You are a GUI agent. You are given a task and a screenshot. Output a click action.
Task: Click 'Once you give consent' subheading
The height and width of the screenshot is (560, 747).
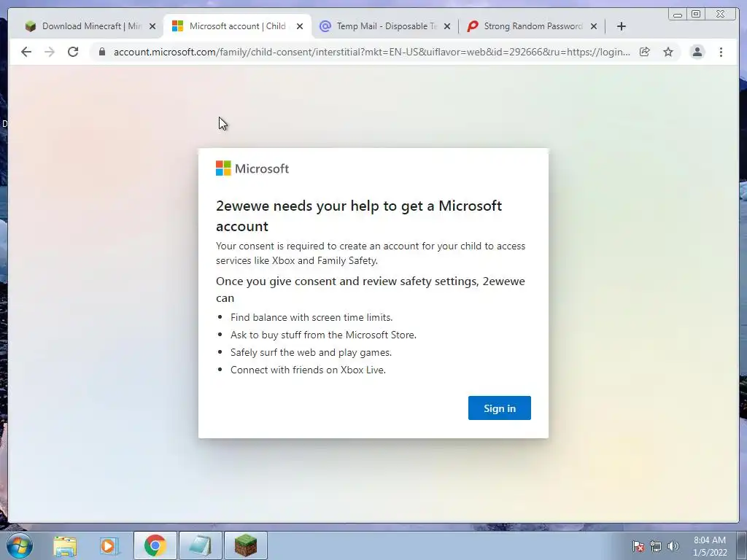click(x=371, y=289)
